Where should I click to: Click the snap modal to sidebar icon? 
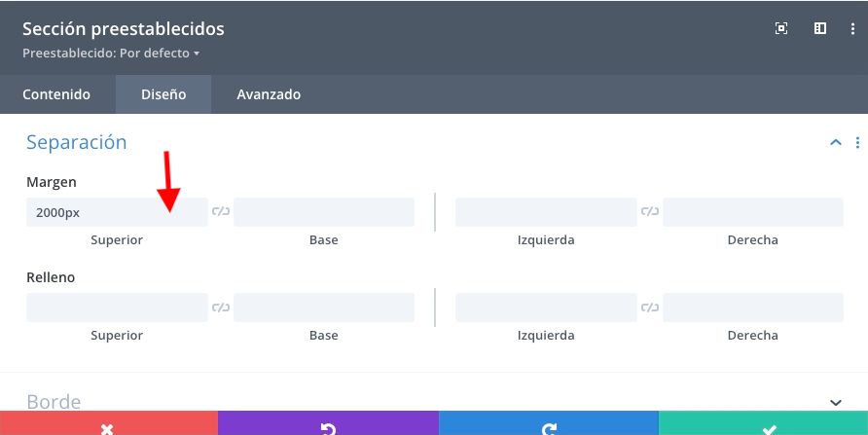820,29
